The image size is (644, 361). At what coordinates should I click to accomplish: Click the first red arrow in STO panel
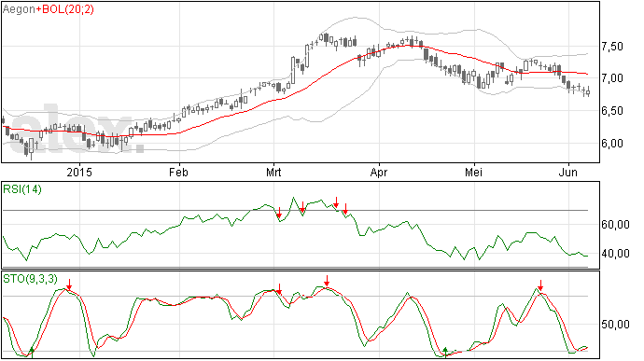[x=69, y=285]
